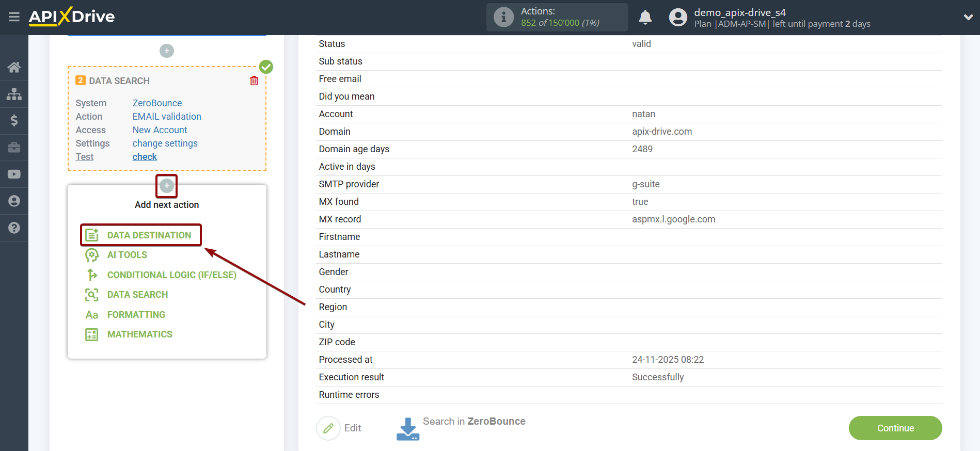Click the Edit pencil icon
Screen dimensions: 980x451
pyautogui.click(x=328, y=428)
